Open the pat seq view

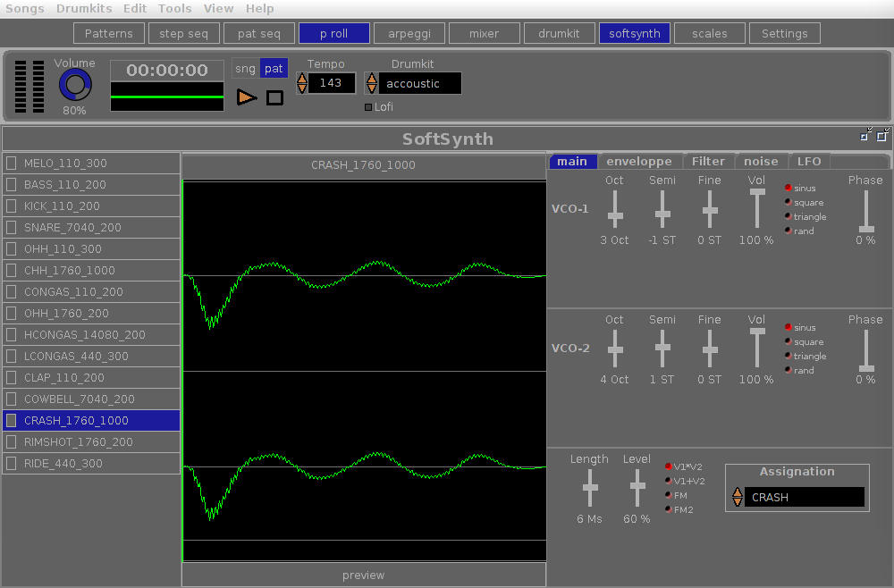pos(259,33)
